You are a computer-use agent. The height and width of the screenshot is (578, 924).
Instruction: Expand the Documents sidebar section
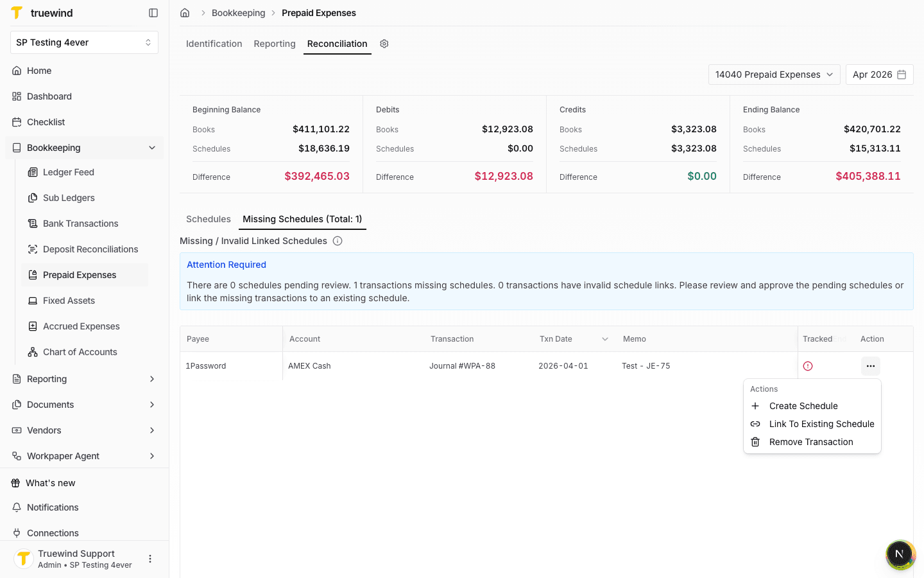tap(84, 405)
